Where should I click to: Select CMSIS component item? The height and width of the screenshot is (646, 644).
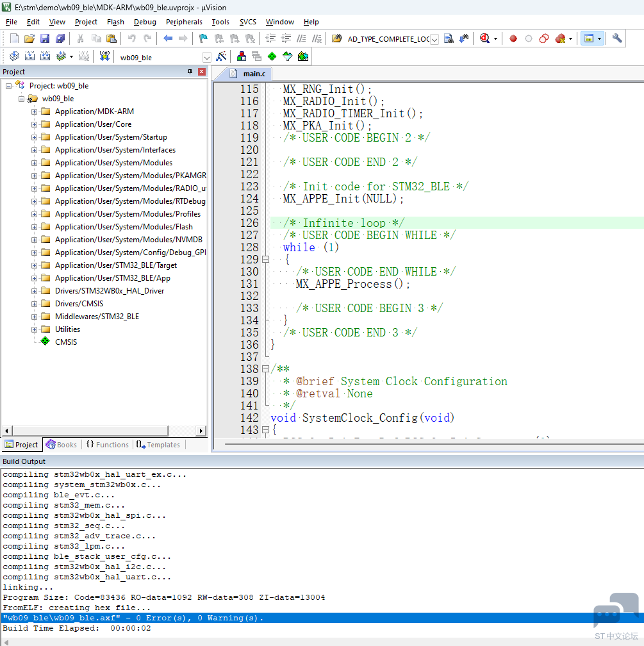point(66,342)
